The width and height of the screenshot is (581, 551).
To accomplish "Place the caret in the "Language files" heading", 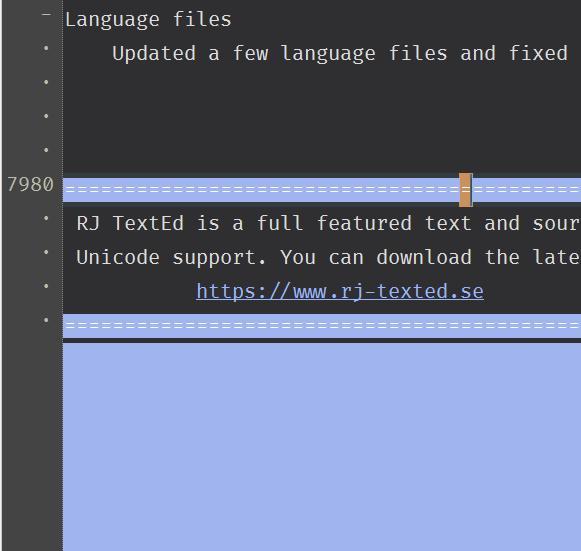I will click(148, 20).
